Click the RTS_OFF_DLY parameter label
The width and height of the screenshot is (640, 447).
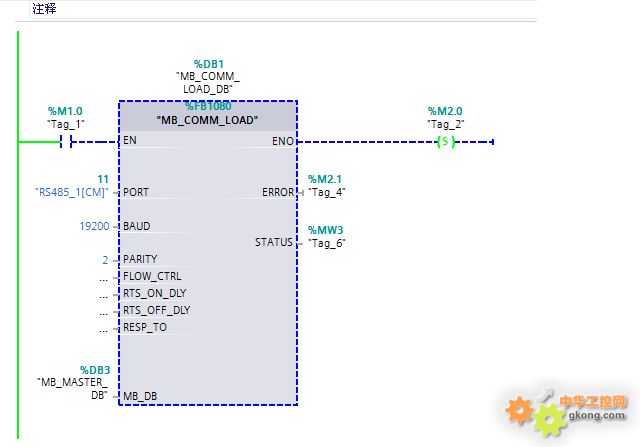[156, 310]
